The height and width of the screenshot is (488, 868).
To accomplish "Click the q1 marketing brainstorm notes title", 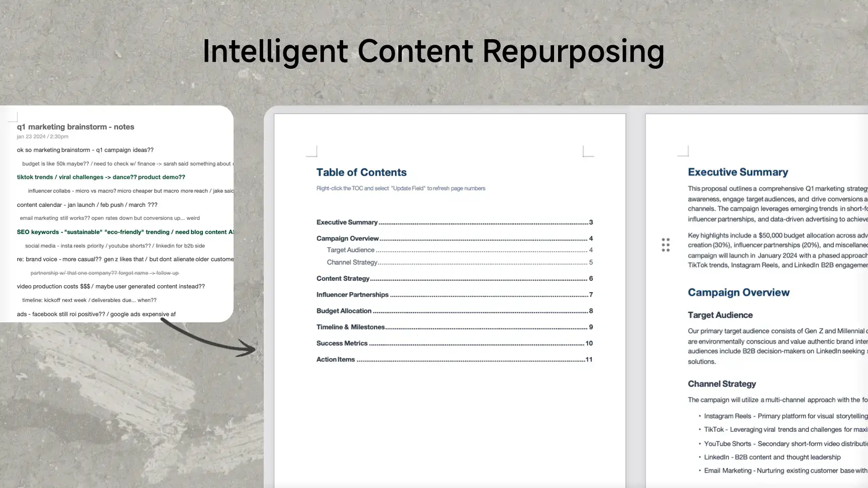I will 75,127.
